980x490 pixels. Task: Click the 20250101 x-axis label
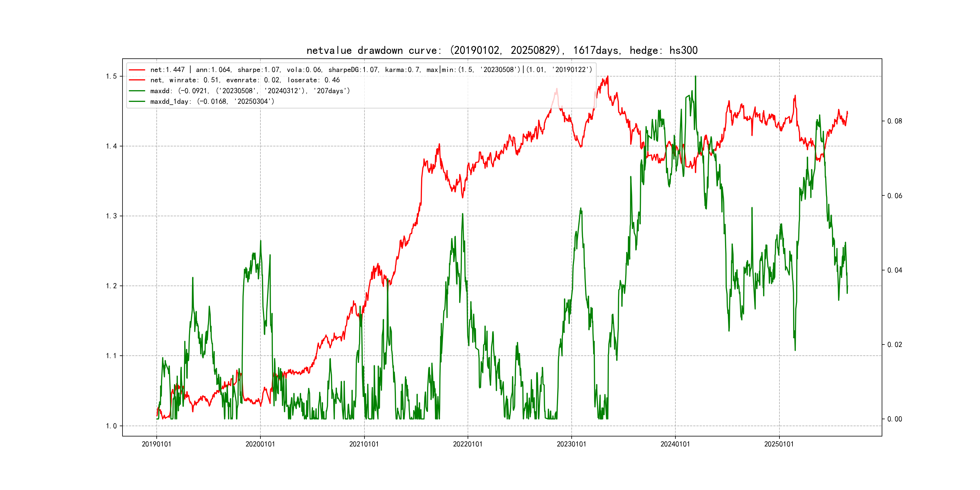pyautogui.click(x=779, y=444)
